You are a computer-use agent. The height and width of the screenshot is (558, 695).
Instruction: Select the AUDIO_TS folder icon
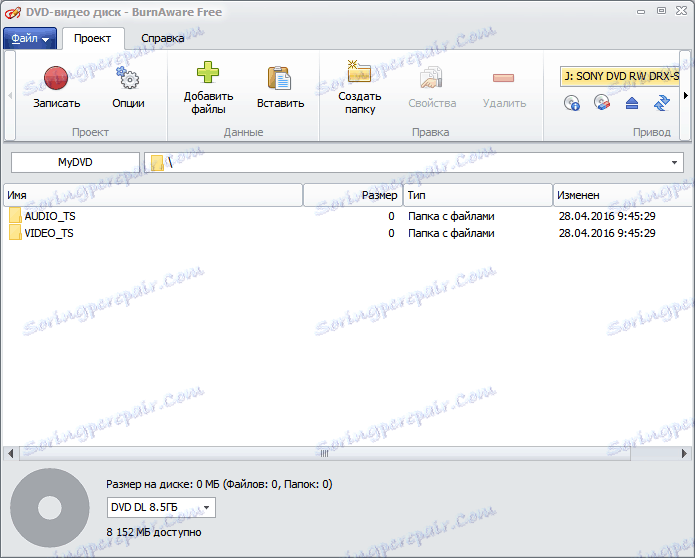coord(15,215)
